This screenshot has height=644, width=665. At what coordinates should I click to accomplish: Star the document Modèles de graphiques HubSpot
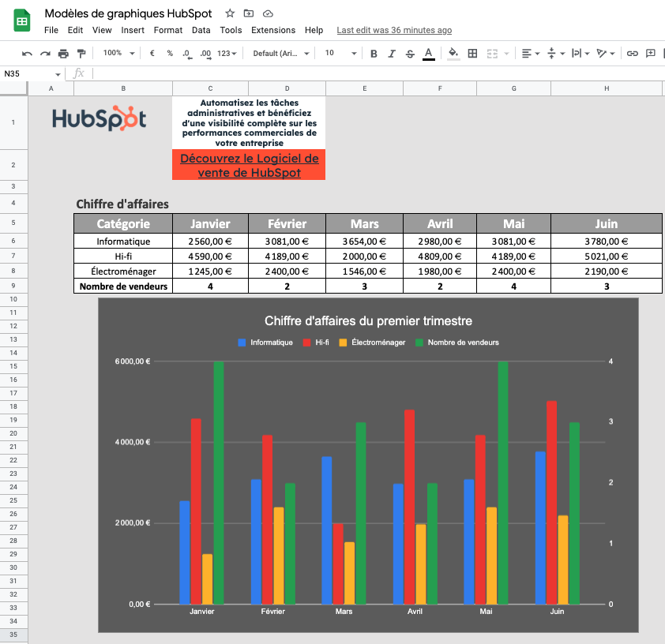tap(230, 13)
